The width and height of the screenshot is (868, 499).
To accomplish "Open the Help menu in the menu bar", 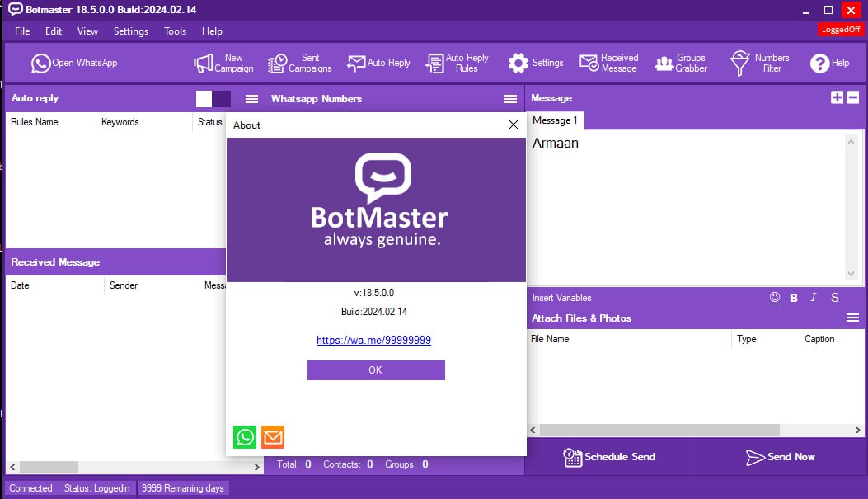I will (x=212, y=31).
